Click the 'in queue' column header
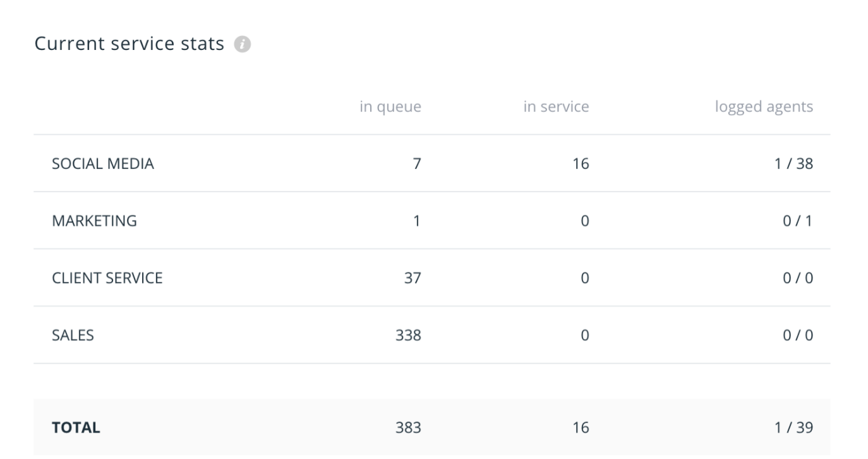The height and width of the screenshot is (459, 868). pyautogui.click(x=390, y=107)
